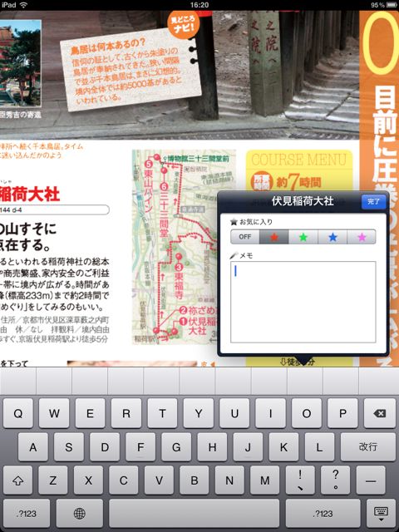The image size is (399, 532).
Task: Focus the メモ memo text field
Action: pyautogui.click(x=303, y=302)
